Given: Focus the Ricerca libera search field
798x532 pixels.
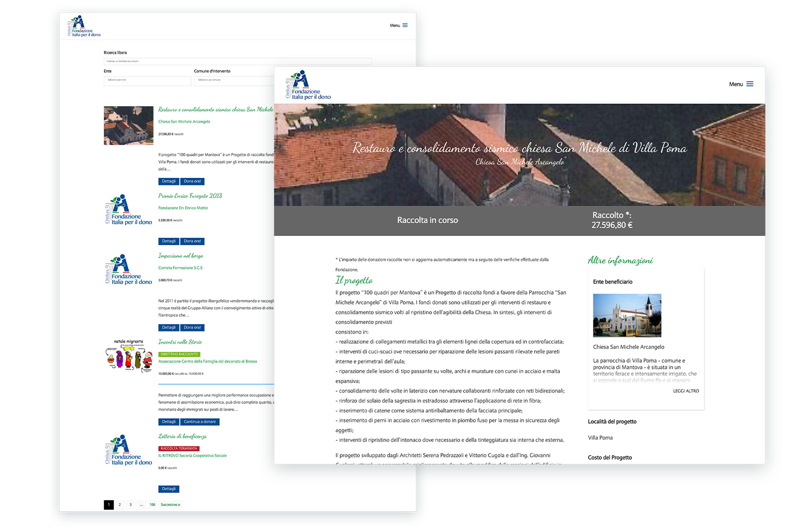Looking at the screenshot, I should [x=237, y=61].
